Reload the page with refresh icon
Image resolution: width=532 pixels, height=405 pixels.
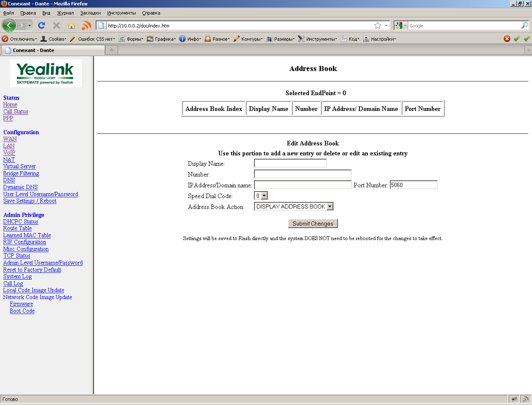point(42,25)
